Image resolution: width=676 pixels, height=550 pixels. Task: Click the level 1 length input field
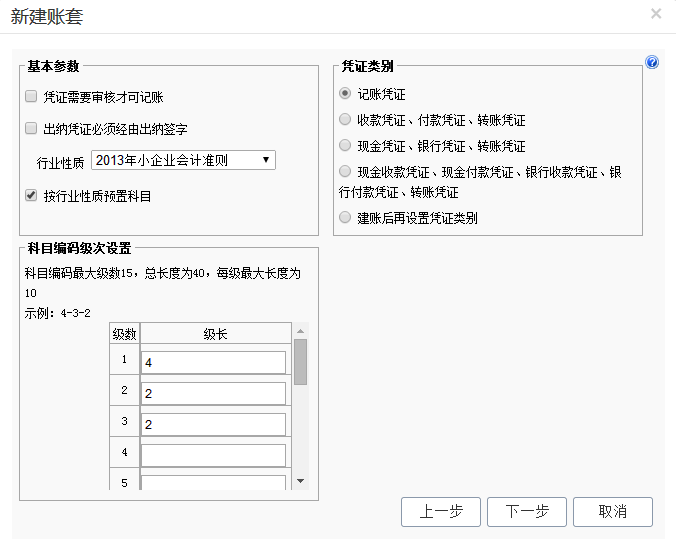click(x=213, y=362)
